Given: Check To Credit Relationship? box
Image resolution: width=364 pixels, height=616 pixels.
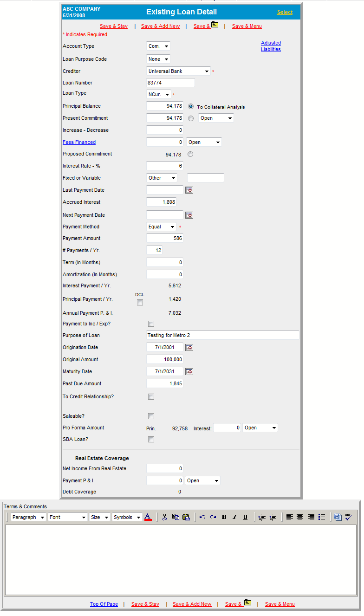Looking at the screenshot, I should [151, 396].
